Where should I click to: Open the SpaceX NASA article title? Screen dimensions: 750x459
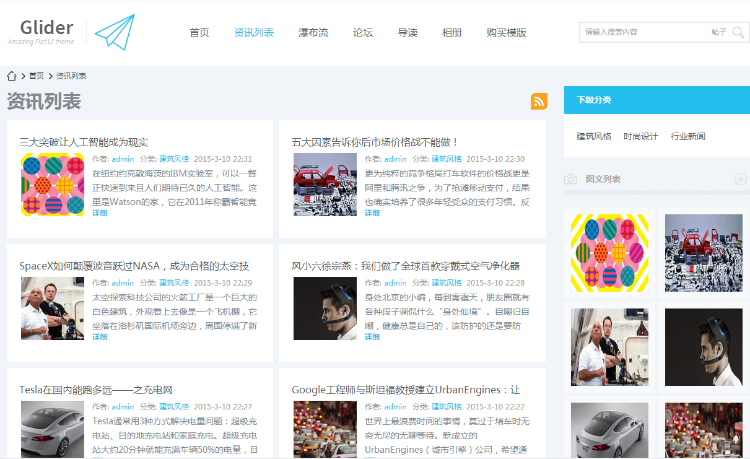click(x=134, y=266)
